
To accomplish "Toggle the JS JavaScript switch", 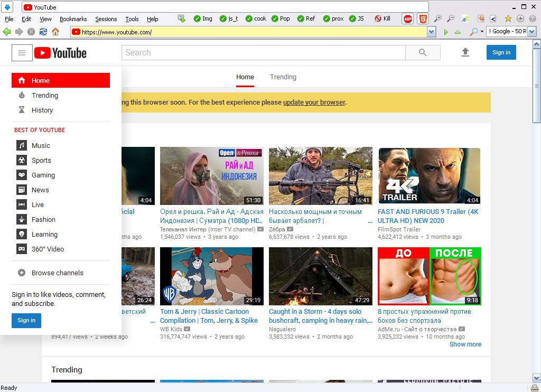I will pyautogui.click(x=357, y=18).
